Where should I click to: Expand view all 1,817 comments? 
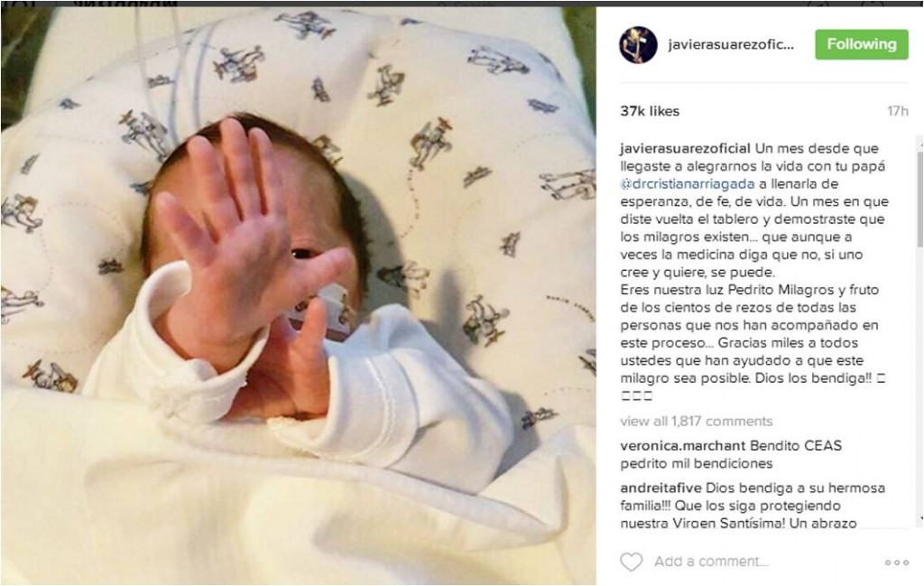696,422
